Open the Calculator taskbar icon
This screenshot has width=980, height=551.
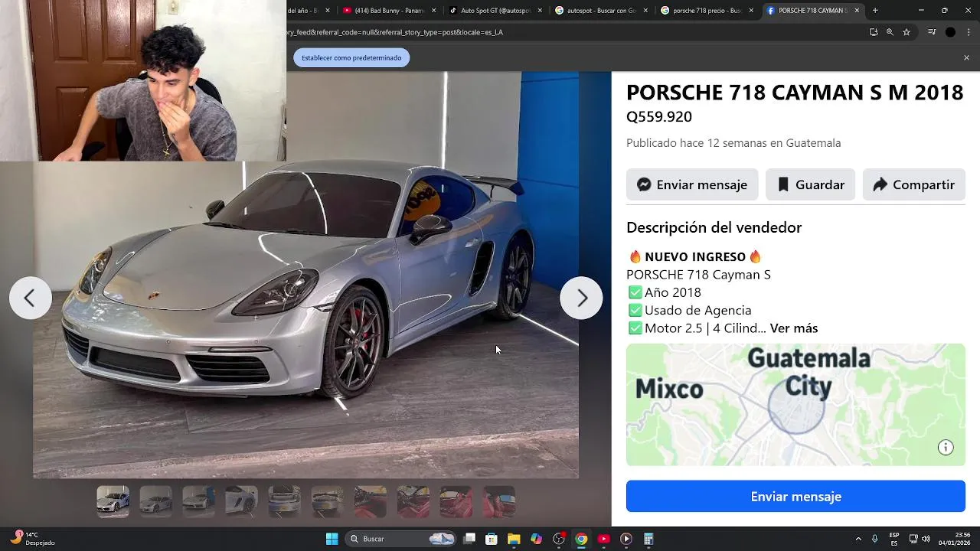pyautogui.click(x=648, y=539)
